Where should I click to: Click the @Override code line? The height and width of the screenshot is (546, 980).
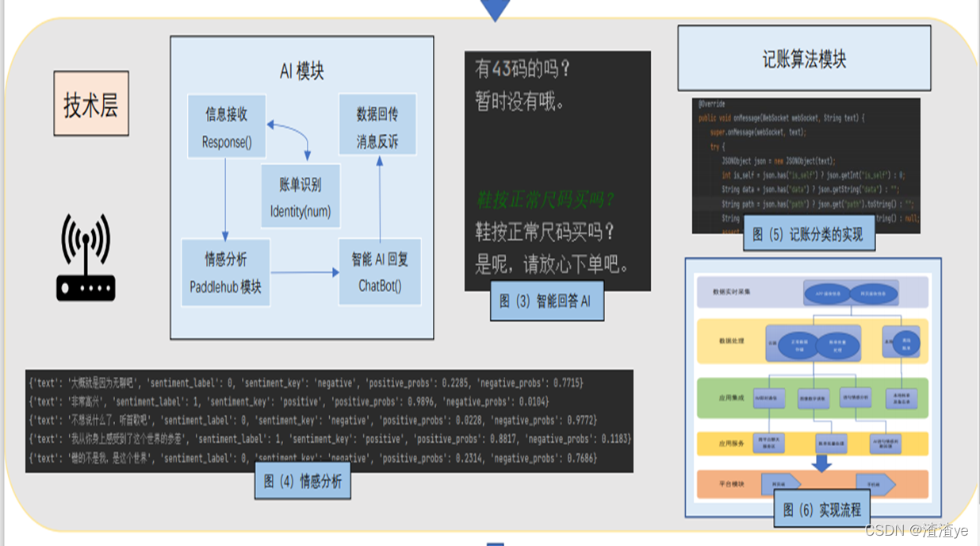coord(712,105)
